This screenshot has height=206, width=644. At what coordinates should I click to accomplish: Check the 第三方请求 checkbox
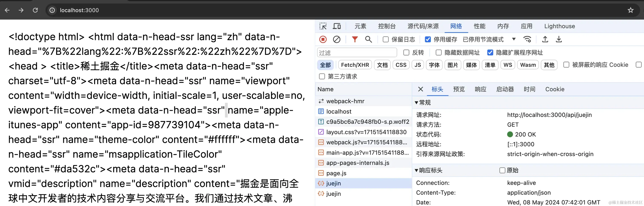[x=322, y=76]
